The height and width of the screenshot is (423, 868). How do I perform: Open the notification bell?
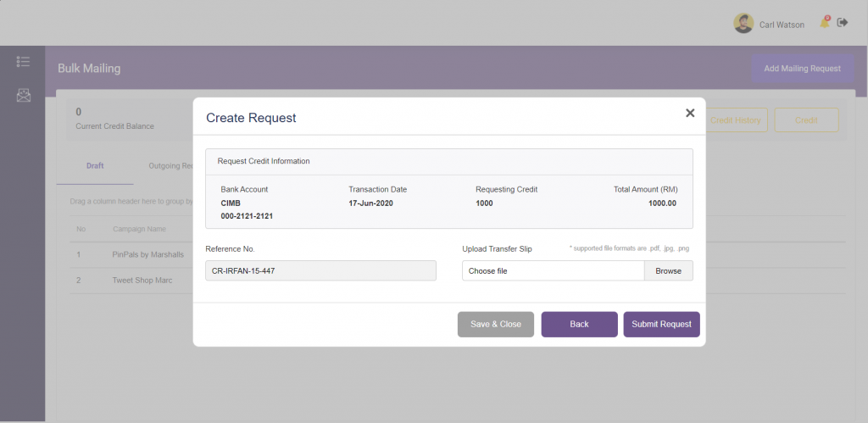tap(824, 23)
